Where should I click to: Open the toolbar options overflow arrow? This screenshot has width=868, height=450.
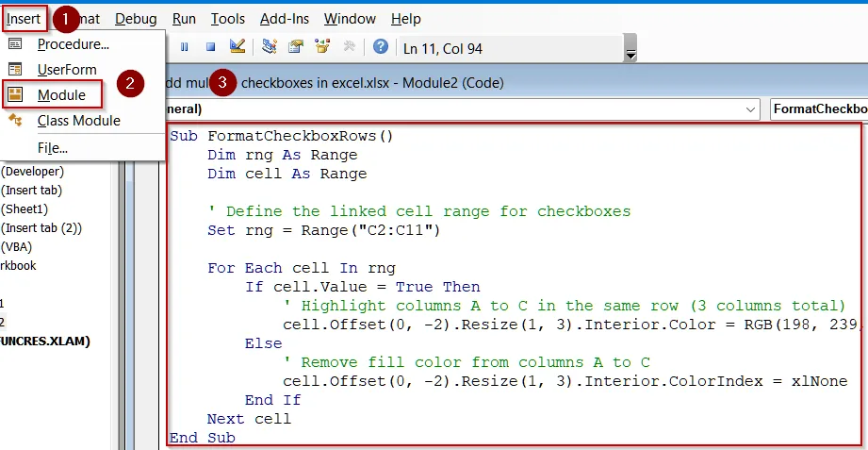click(x=630, y=48)
